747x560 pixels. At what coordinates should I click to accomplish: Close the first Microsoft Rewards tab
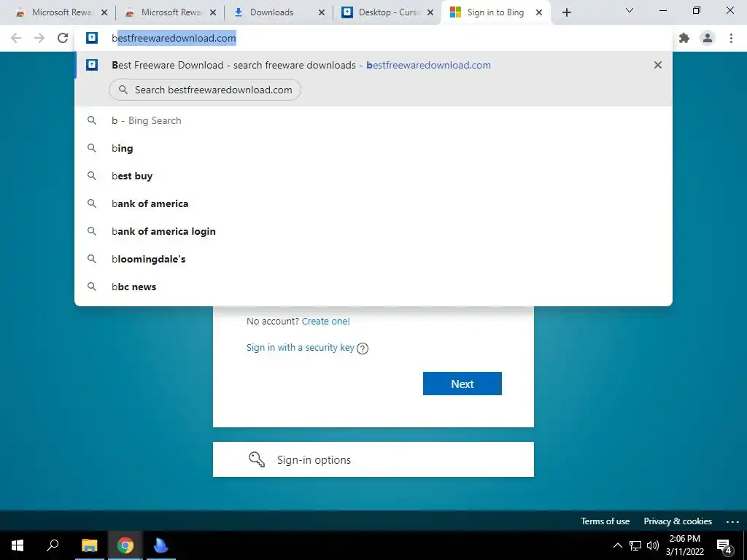tap(104, 12)
